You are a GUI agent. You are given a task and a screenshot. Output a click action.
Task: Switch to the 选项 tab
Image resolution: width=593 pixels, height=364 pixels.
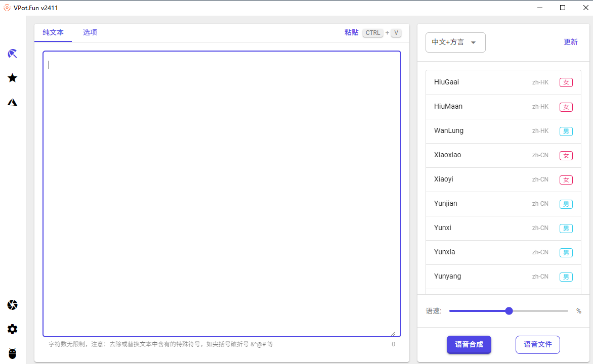(90, 32)
